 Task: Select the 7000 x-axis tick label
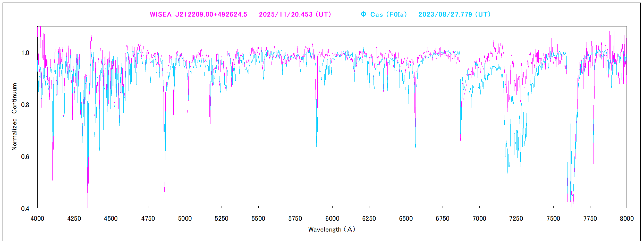479,219
